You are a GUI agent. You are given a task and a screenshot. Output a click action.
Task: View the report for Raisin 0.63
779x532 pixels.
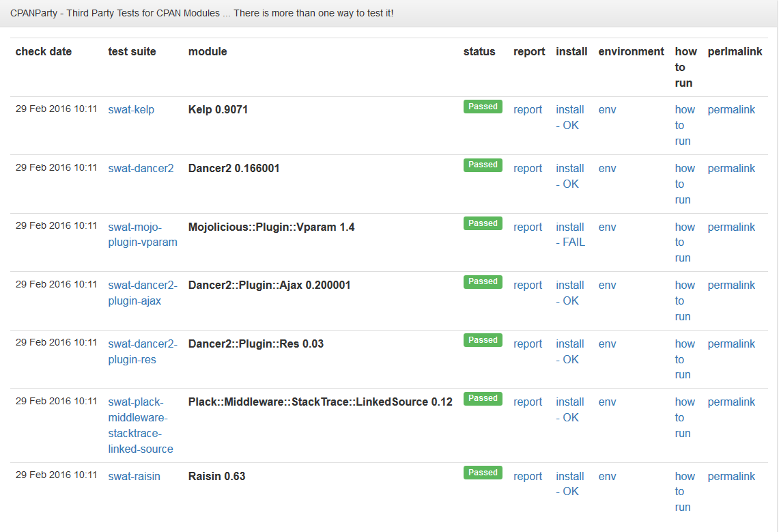(528, 477)
